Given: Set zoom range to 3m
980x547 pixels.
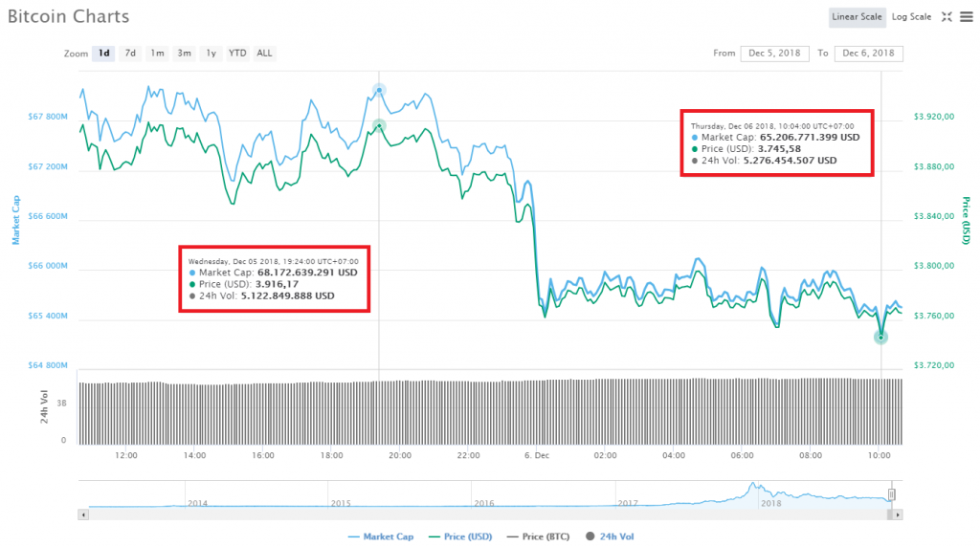Looking at the screenshot, I should click(184, 54).
